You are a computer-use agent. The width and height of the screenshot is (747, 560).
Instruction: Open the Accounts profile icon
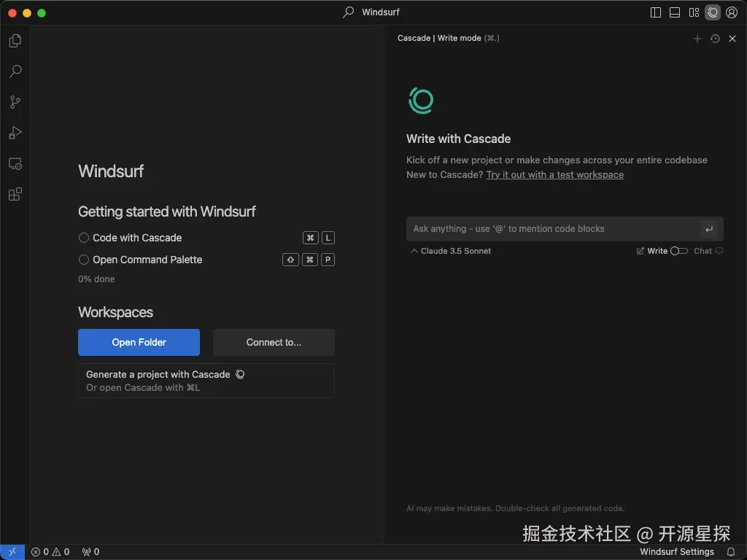click(x=732, y=12)
